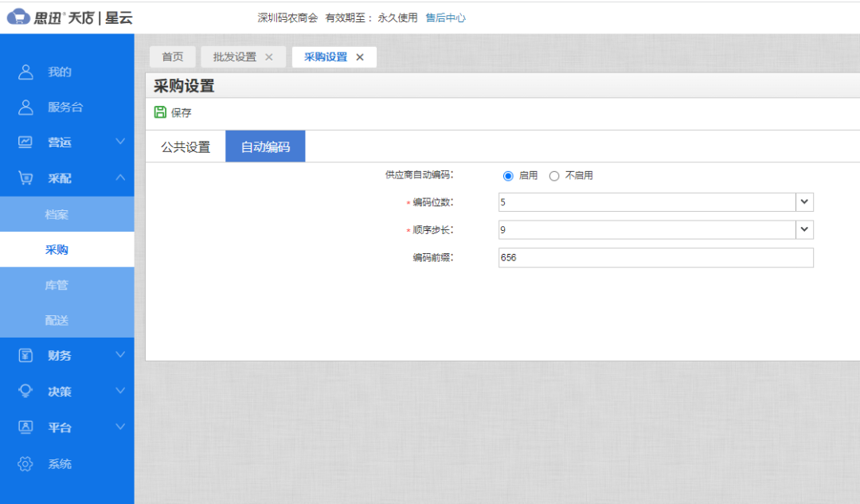This screenshot has height=504, width=860.
Task: Click the 营运 operations icon
Action: click(23, 143)
